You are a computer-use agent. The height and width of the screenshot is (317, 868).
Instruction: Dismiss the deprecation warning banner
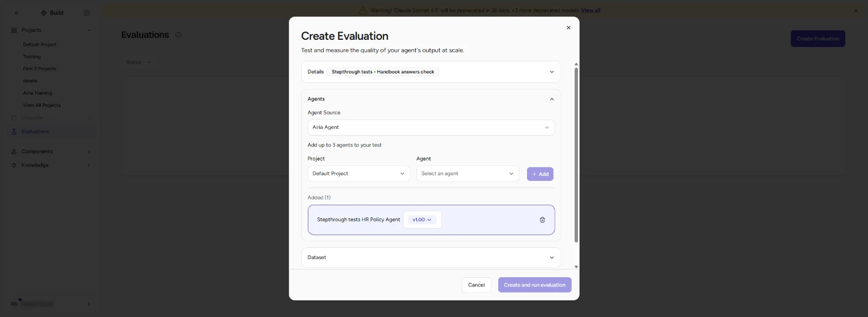click(856, 11)
